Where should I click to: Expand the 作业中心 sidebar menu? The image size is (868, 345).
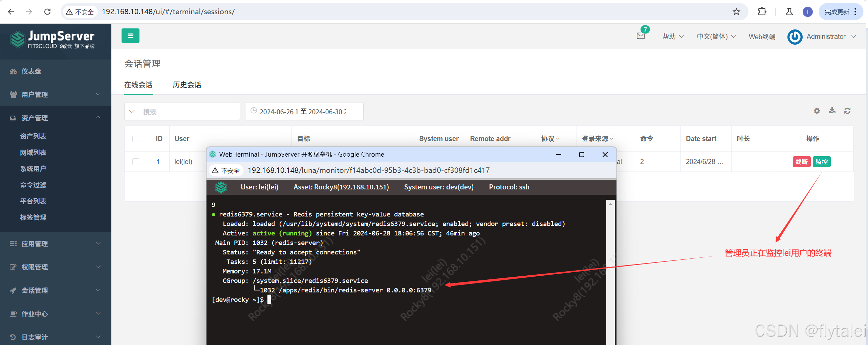(56, 314)
